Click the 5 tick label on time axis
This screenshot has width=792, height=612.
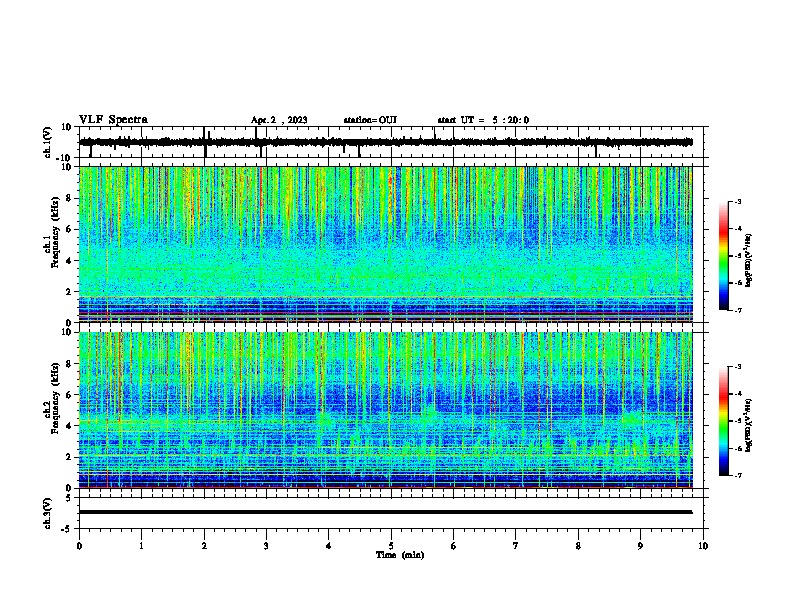pos(391,546)
